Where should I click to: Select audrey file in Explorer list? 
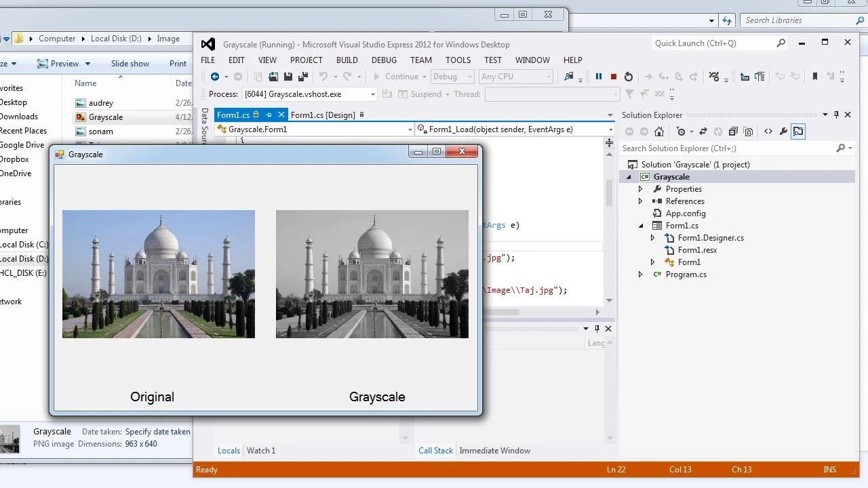[x=101, y=103]
